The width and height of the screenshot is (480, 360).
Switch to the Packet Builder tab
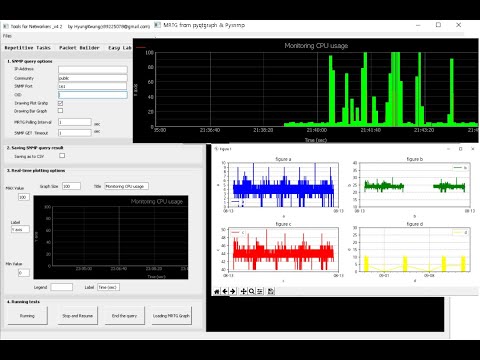click(x=79, y=48)
